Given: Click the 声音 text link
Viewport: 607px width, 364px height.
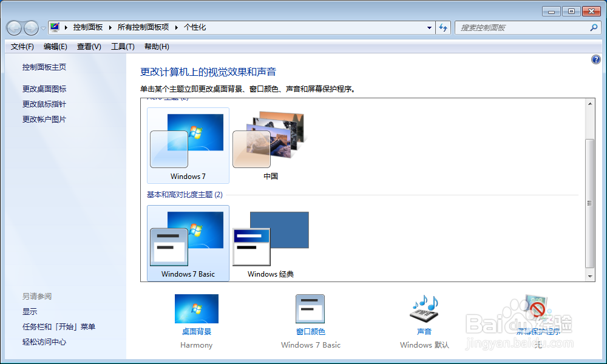Looking at the screenshot, I should (424, 331).
